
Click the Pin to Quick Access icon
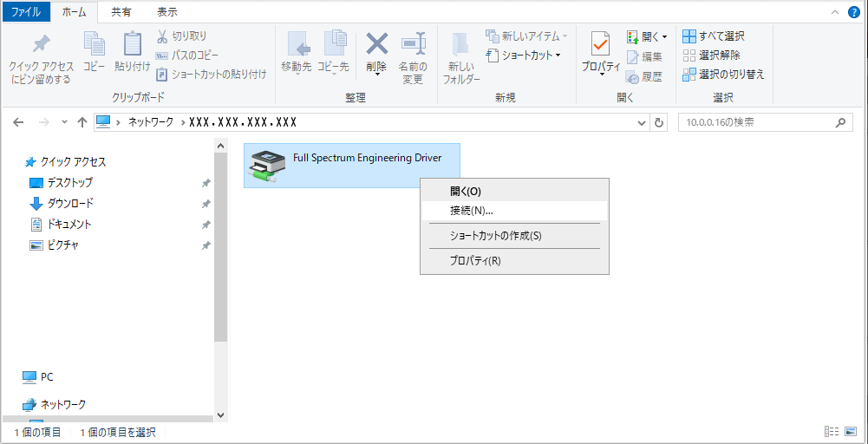pyautogui.click(x=41, y=44)
